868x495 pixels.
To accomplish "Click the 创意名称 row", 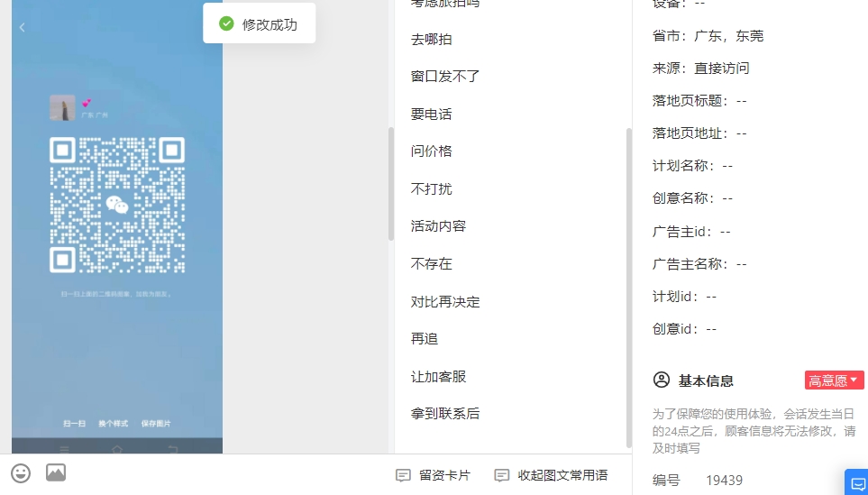I will click(692, 198).
